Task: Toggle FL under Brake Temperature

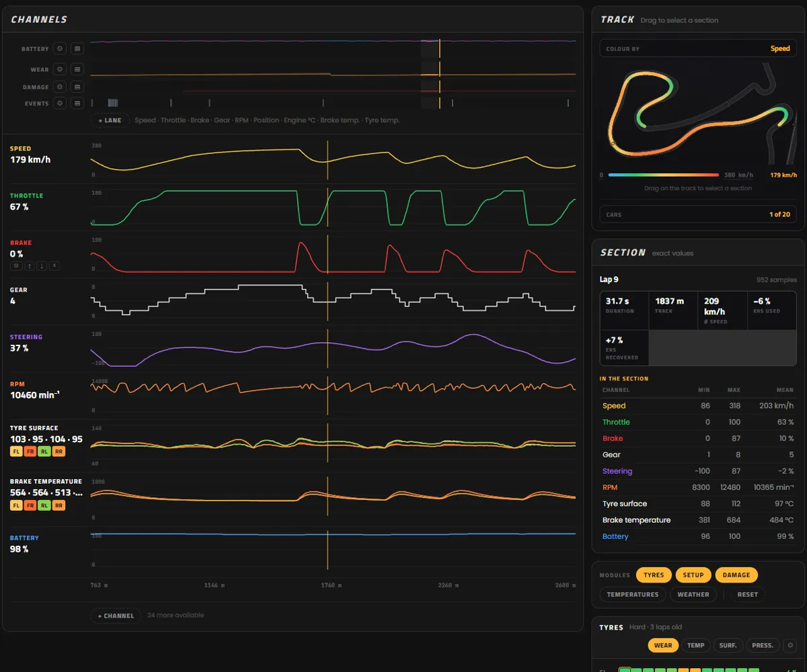Action: click(x=16, y=505)
